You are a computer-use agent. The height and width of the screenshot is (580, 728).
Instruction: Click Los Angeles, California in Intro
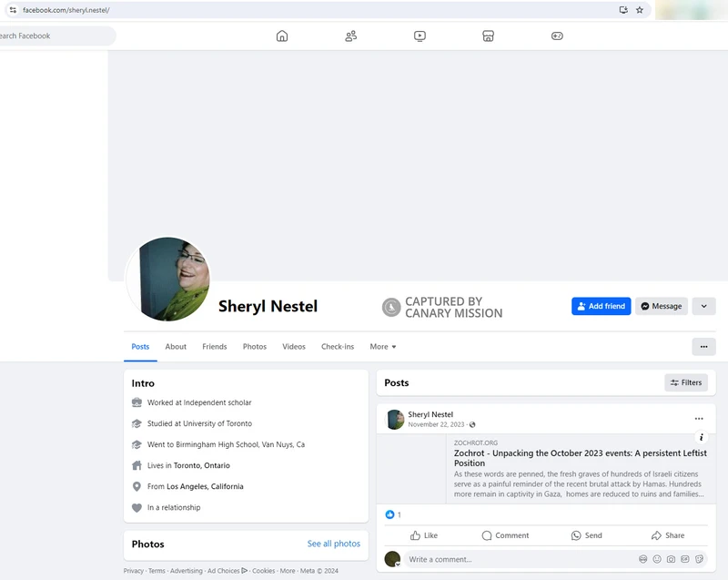coord(205,486)
